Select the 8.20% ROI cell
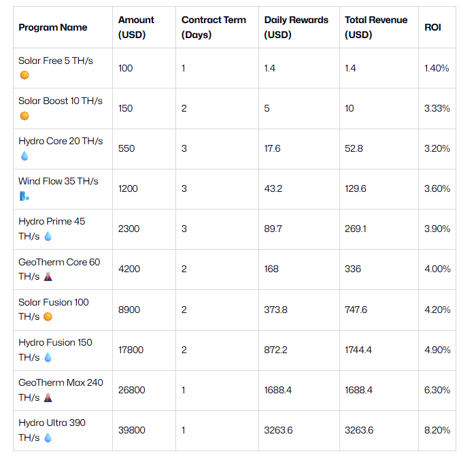Viewport: 476px width, 460px height. (x=437, y=430)
